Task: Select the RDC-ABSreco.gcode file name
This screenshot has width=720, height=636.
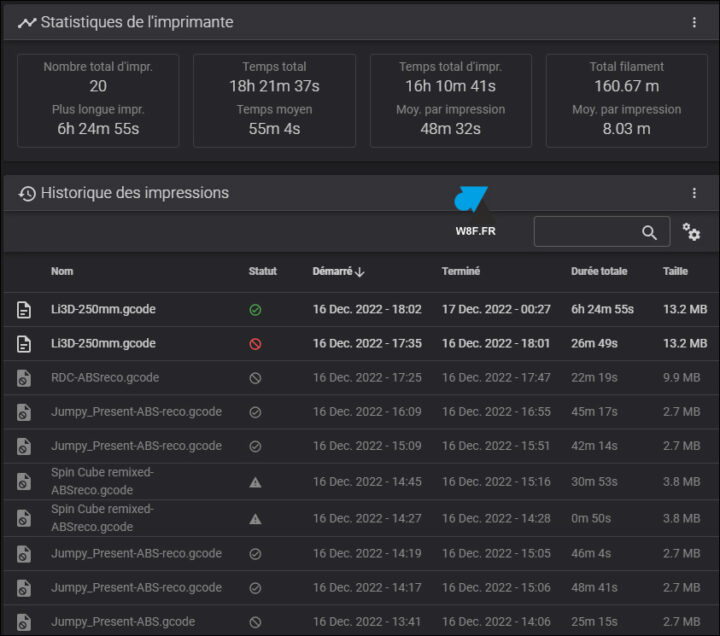Action: click(105, 377)
